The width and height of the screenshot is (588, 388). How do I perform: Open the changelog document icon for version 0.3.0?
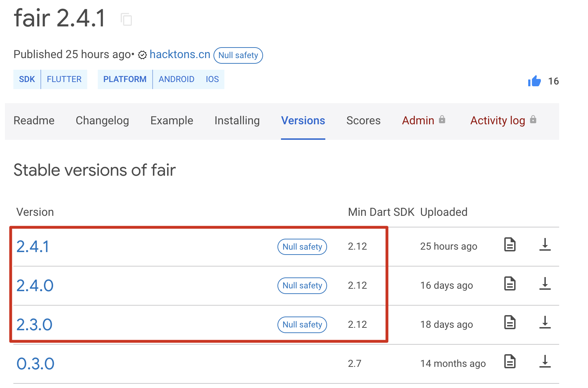pyautogui.click(x=510, y=361)
